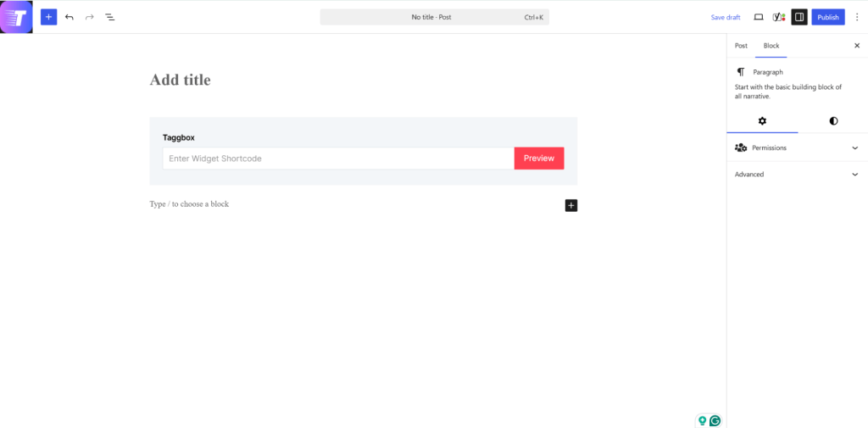Open the three-dot options menu
The width and height of the screenshot is (868, 428).
(857, 17)
